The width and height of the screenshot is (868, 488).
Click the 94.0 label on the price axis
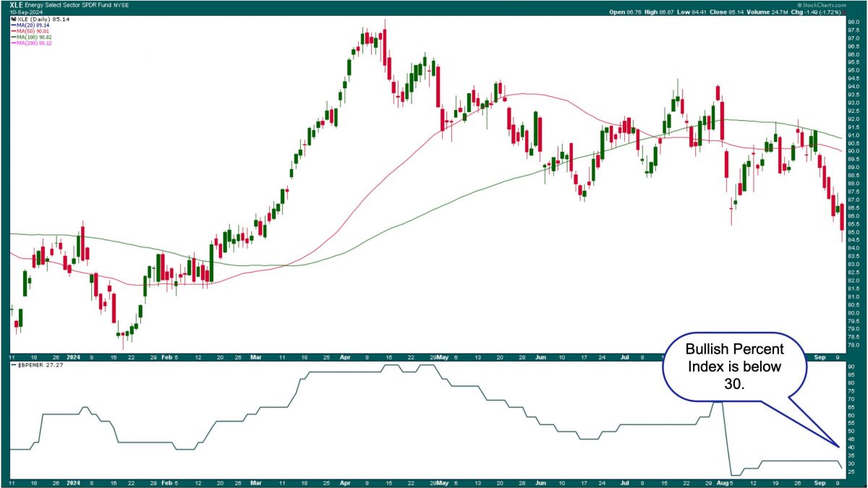pos(852,87)
